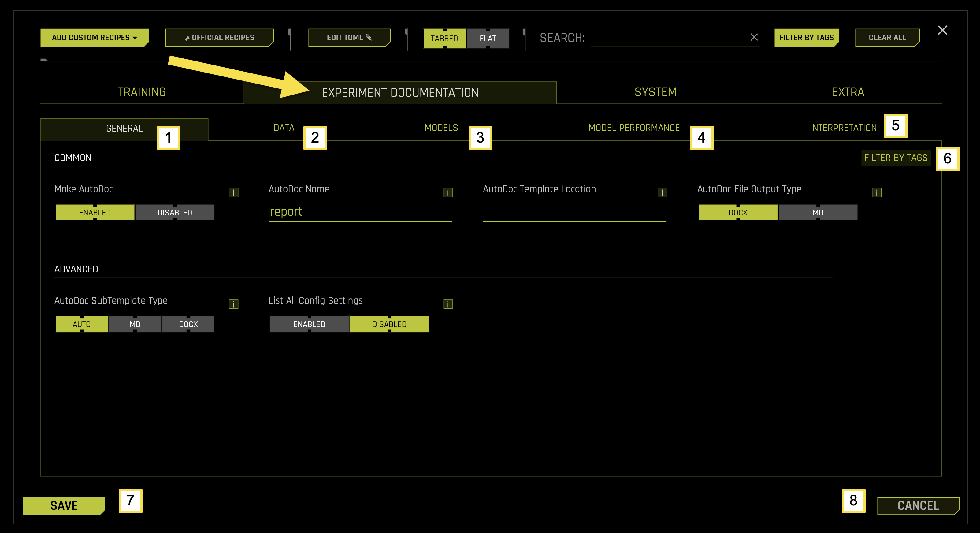This screenshot has width=980, height=533.
Task: Open info tooltip for AutoDoc Name
Action: coord(448,192)
